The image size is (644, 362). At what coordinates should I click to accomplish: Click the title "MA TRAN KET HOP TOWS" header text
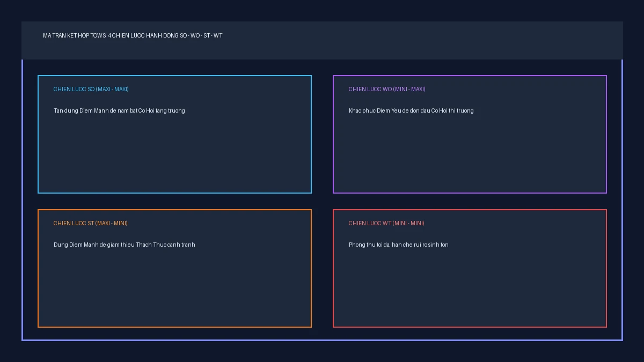(133, 35)
